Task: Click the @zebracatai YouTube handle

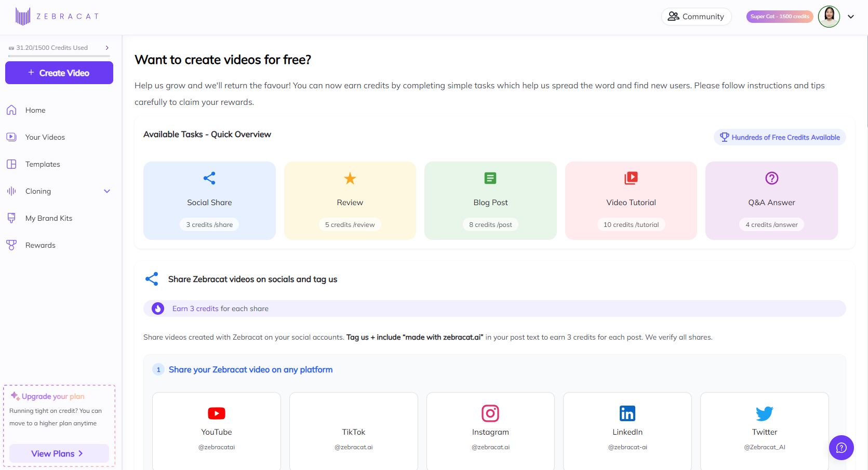Action: [x=217, y=447]
